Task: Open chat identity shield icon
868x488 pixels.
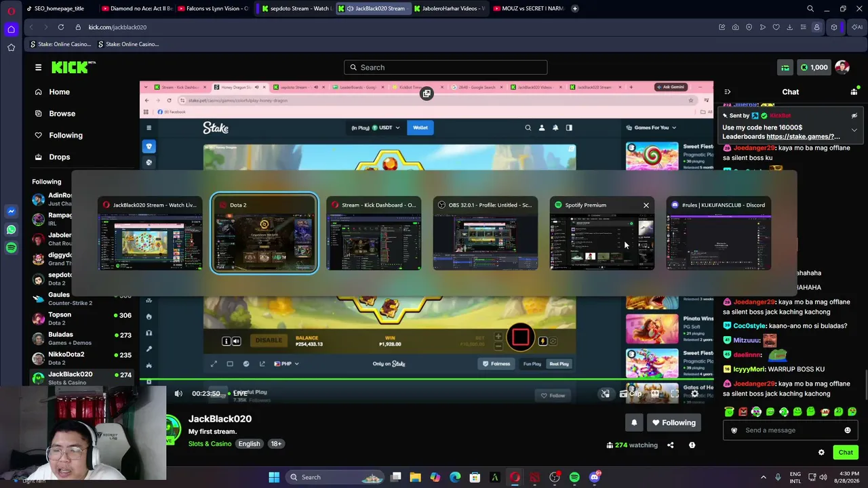Action: (x=734, y=430)
